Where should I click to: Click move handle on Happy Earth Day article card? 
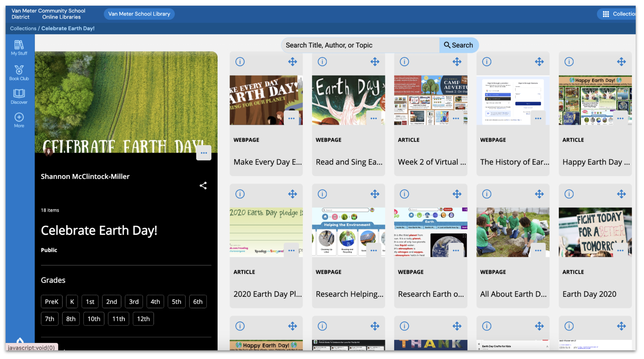621,62
